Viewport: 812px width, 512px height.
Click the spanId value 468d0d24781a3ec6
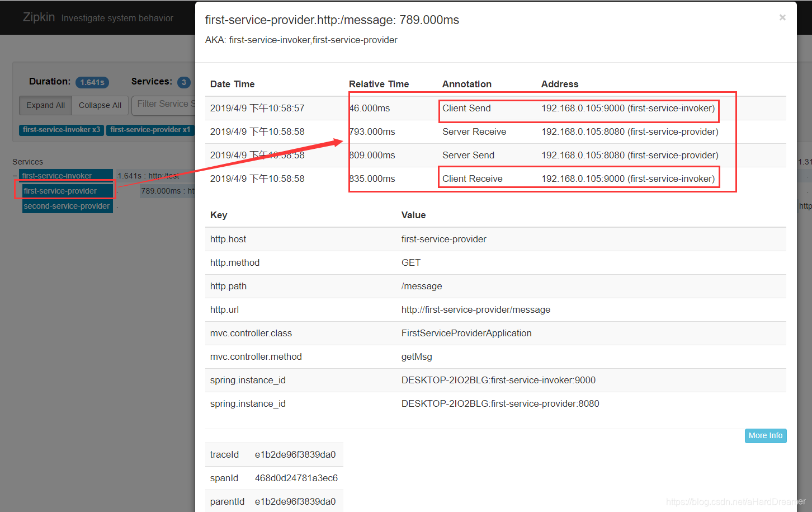[x=296, y=478]
